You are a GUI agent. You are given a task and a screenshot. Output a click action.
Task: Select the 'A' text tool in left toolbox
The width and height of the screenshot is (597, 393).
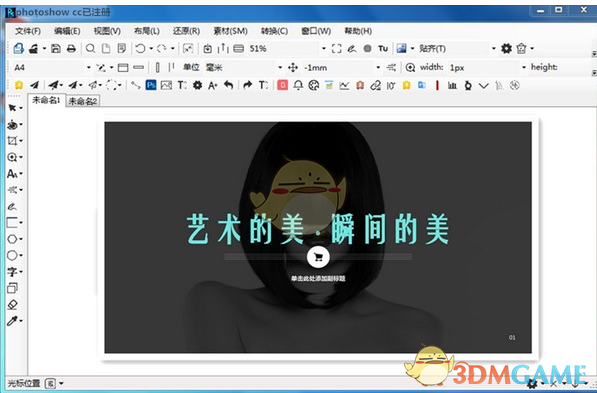click(12, 174)
